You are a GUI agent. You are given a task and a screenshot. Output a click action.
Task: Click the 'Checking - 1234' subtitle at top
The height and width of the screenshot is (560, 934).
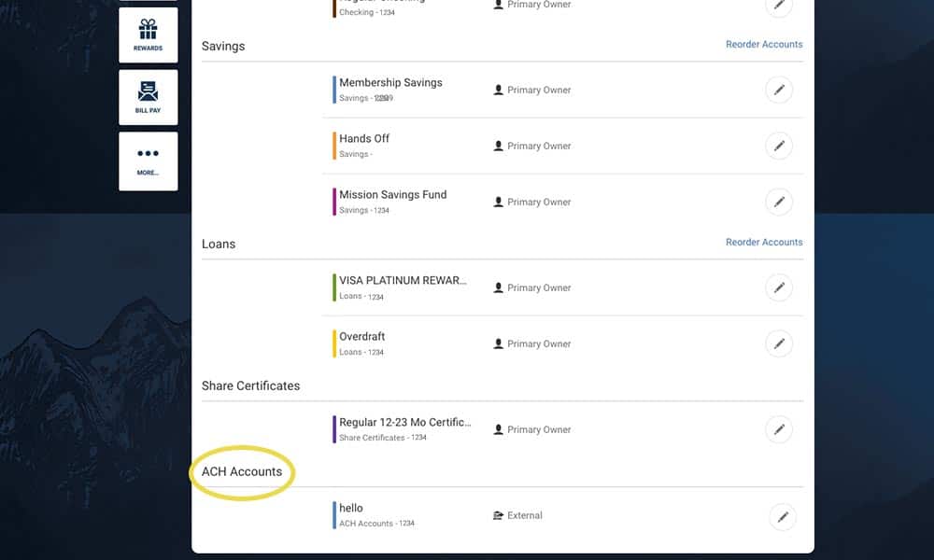coord(366,12)
